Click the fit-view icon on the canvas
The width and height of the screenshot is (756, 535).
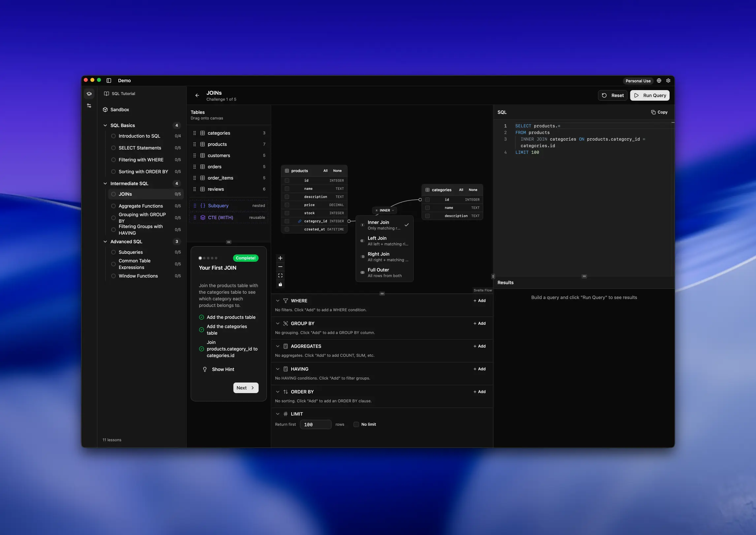tap(280, 275)
